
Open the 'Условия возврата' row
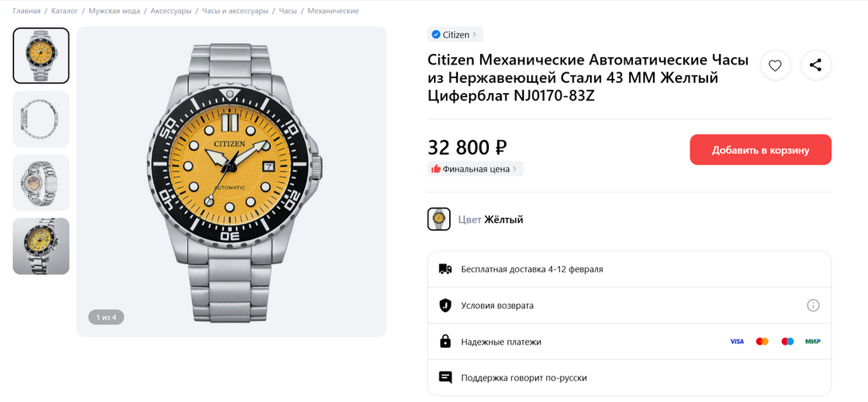click(497, 306)
